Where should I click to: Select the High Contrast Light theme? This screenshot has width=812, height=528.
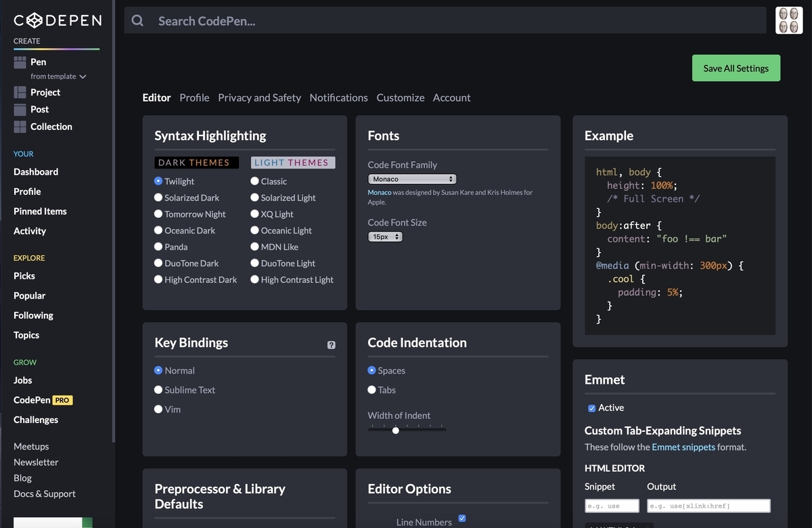pos(254,279)
